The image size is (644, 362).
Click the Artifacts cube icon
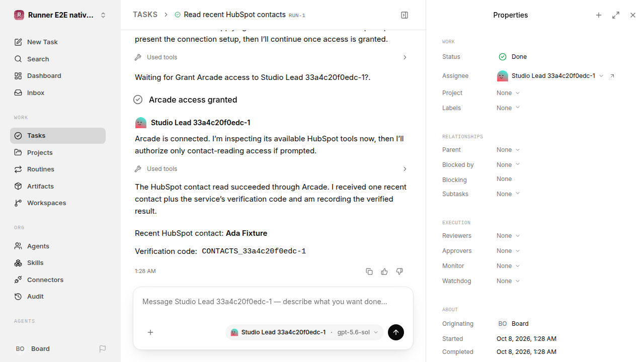tap(18, 186)
